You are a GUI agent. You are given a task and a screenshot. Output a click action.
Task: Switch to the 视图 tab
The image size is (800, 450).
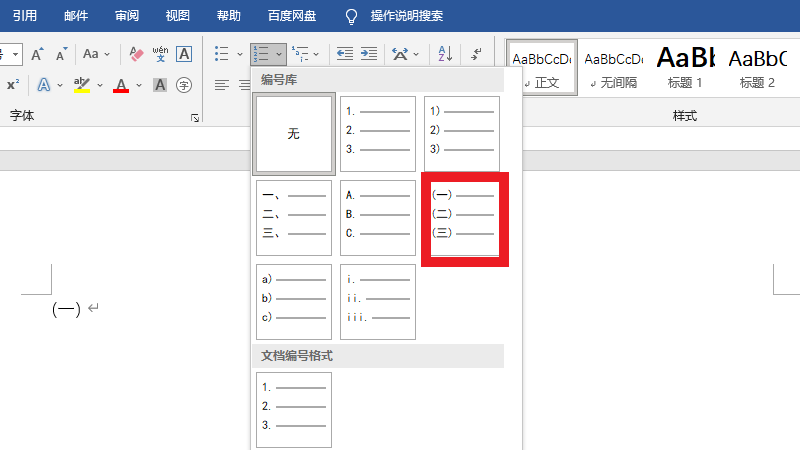[x=177, y=16]
